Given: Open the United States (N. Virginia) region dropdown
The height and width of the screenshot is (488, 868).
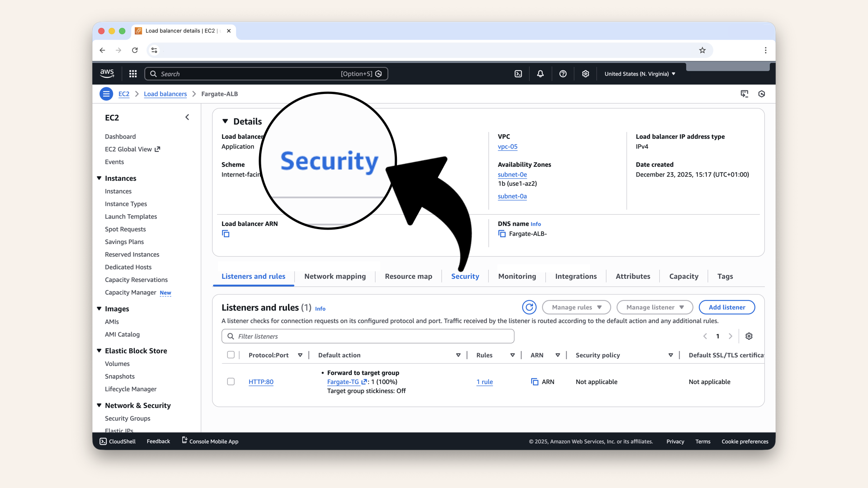Looking at the screenshot, I should point(639,73).
